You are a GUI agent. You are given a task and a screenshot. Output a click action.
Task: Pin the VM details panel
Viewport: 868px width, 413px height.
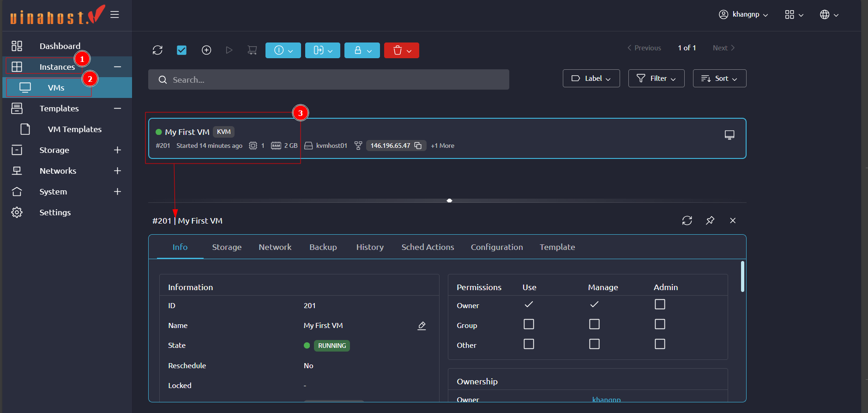click(710, 220)
